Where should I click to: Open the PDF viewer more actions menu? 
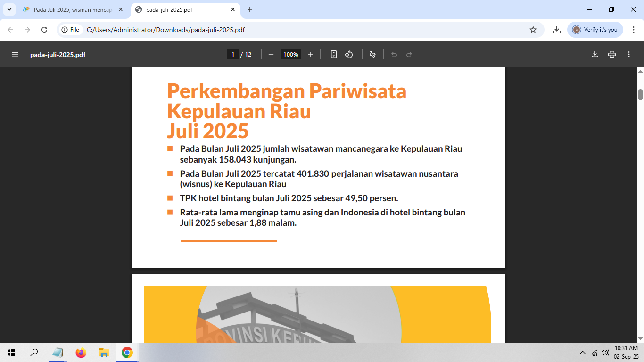point(629,54)
